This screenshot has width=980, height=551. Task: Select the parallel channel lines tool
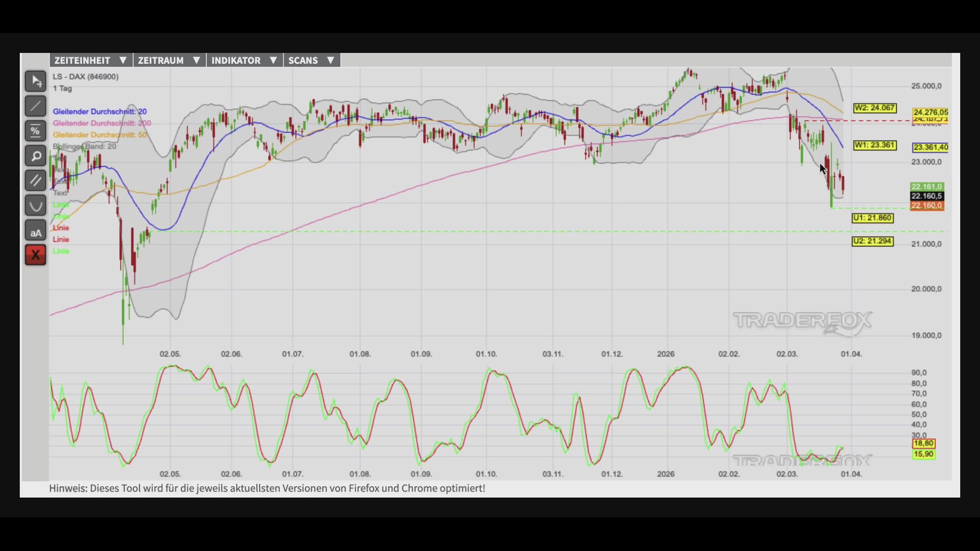tap(35, 181)
